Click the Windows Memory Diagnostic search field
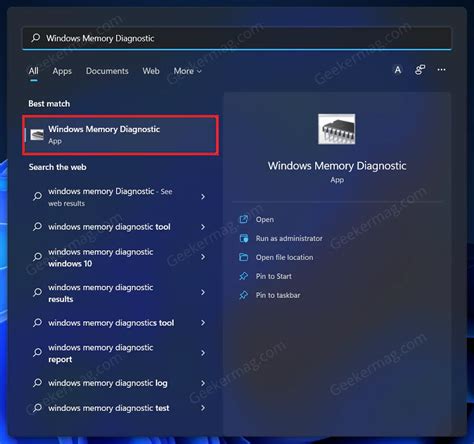The height and width of the screenshot is (444, 474). tap(237, 38)
